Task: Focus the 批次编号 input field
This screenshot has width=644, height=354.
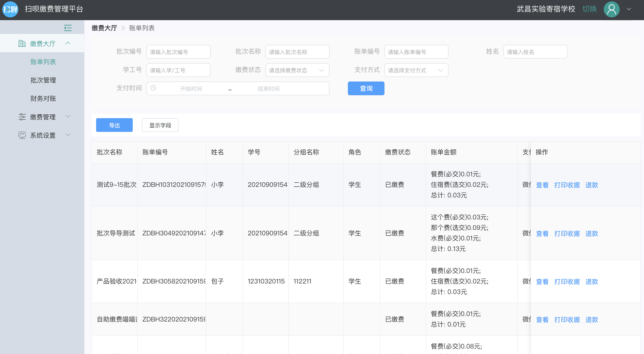Action: pyautogui.click(x=178, y=52)
